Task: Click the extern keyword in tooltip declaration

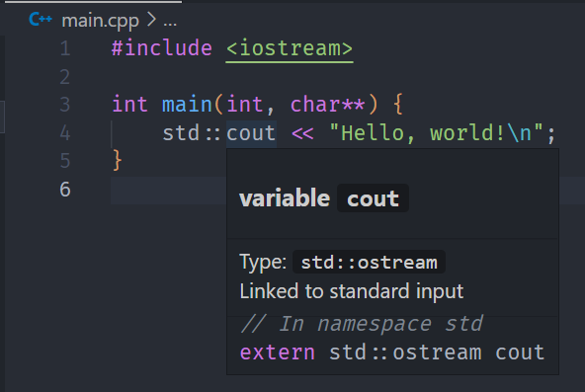Action: [278, 353]
